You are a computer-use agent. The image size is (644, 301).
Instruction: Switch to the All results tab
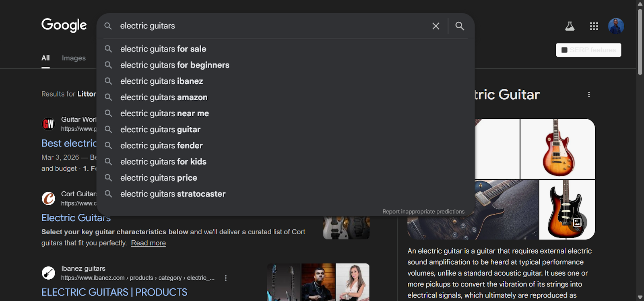coord(45,58)
